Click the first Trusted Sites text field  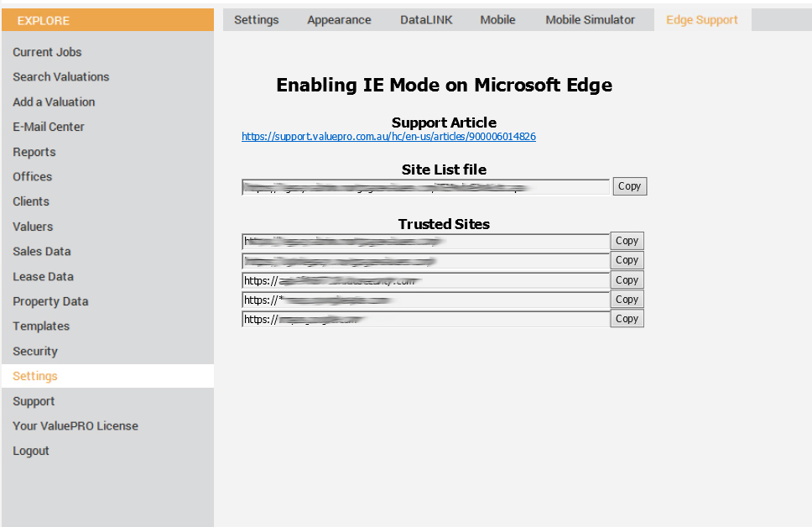pyautogui.click(x=425, y=242)
